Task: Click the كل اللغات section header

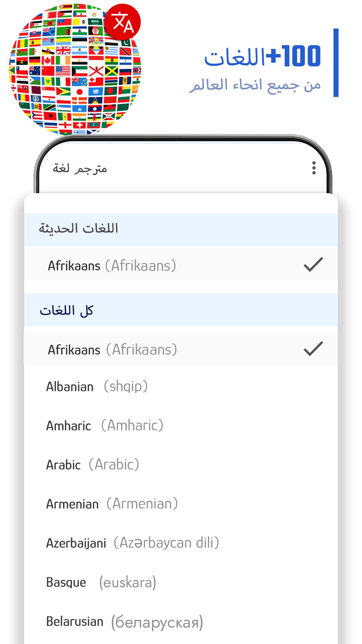Action: [181, 310]
